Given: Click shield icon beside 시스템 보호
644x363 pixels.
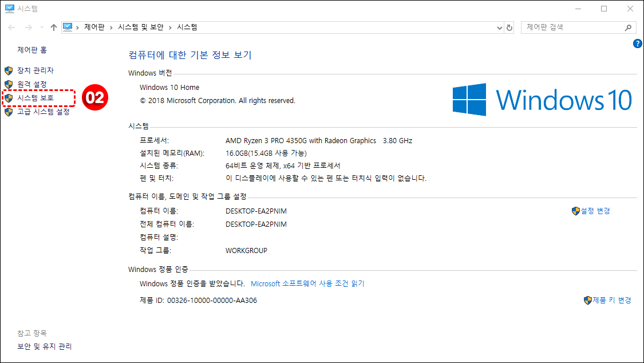Looking at the screenshot, I should [x=9, y=98].
